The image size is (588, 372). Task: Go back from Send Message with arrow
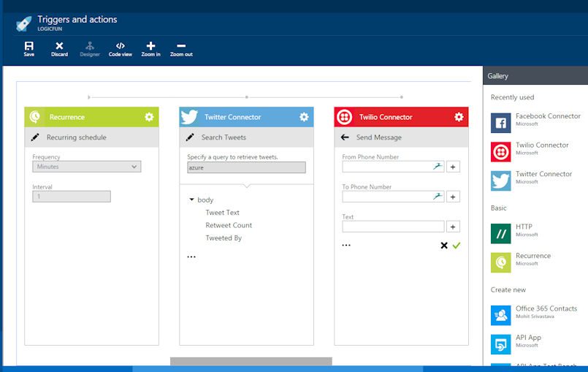click(x=345, y=137)
